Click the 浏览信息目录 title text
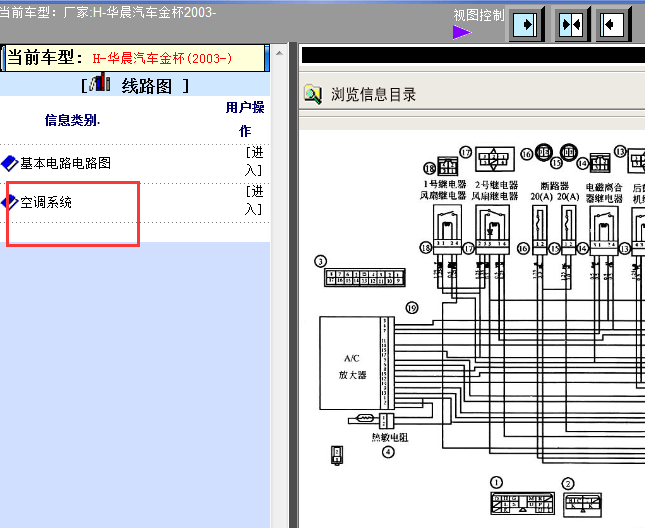The height and width of the screenshot is (528, 645). tap(374, 95)
